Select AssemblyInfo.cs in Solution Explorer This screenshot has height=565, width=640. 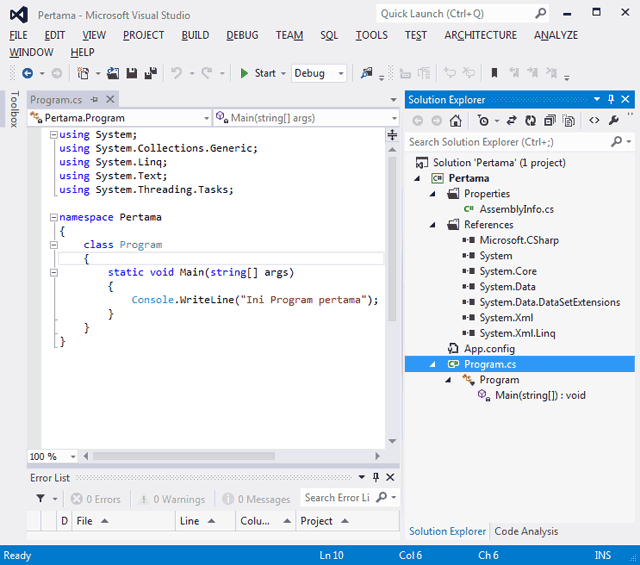click(x=517, y=209)
